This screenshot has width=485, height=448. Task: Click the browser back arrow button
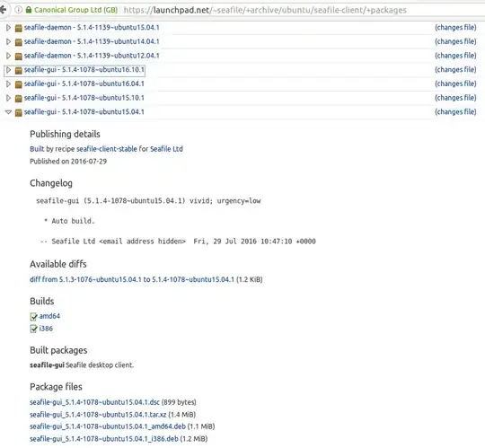(3, 10)
